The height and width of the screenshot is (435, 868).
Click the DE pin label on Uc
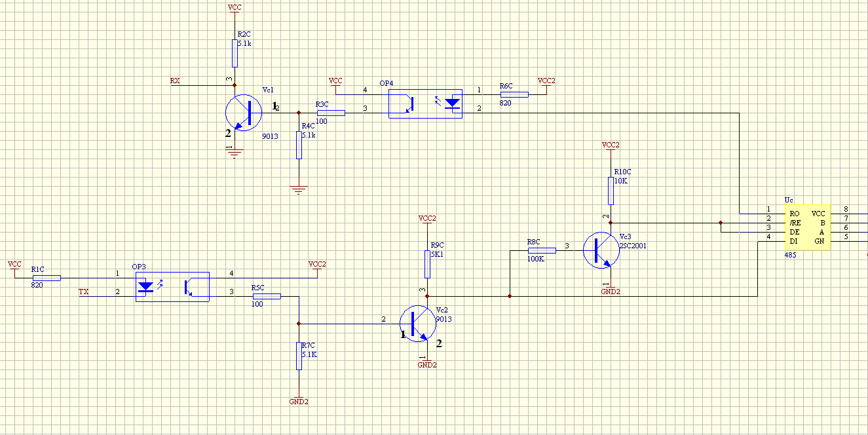(x=795, y=232)
